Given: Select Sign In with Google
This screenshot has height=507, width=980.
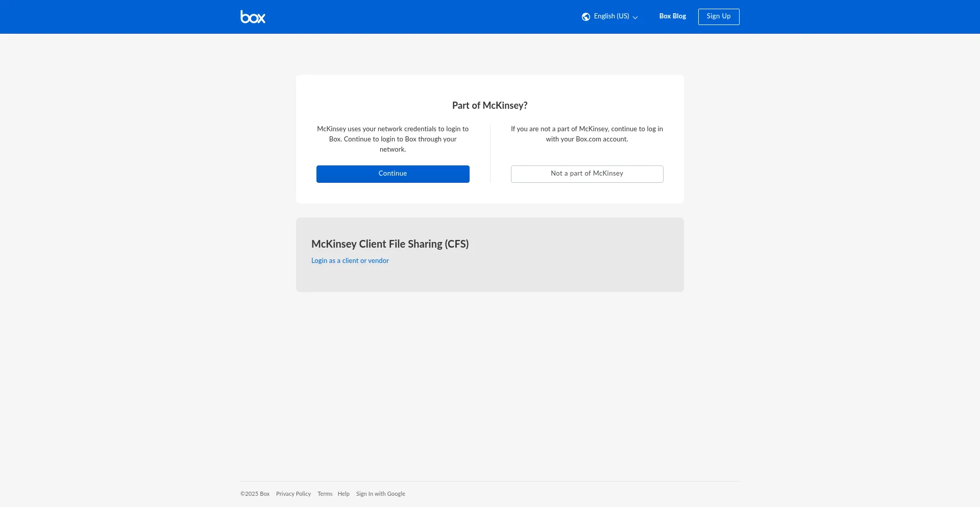Looking at the screenshot, I should click(380, 494).
